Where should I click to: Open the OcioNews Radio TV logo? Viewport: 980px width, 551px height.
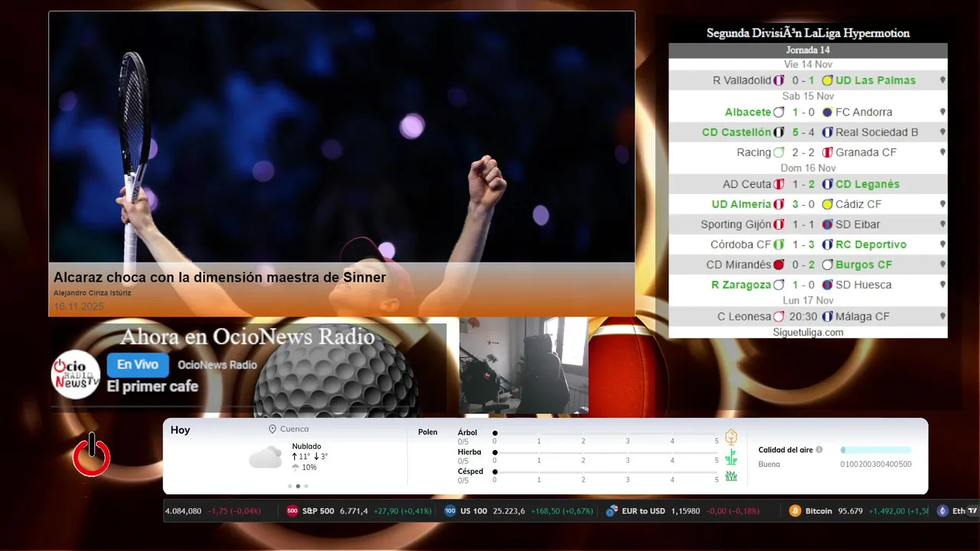[x=76, y=374]
